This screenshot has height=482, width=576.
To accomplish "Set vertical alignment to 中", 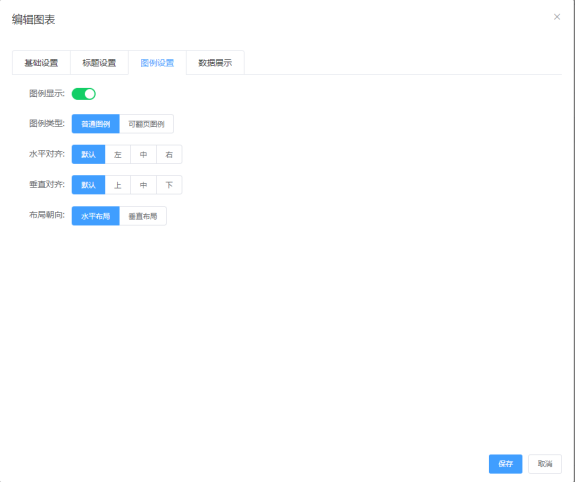I will 144,185.
